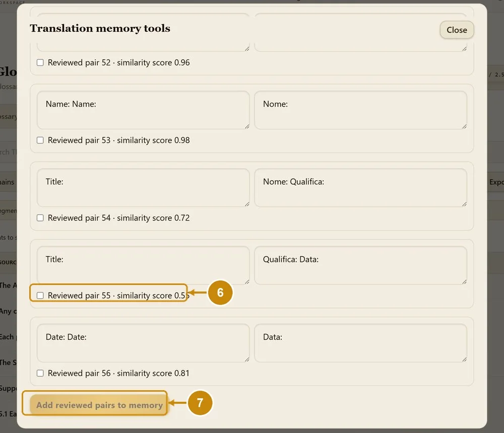Focus the target field "Nome: Qualifica:"
The height and width of the screenshot is (433, 504).
tap(361, 188)
